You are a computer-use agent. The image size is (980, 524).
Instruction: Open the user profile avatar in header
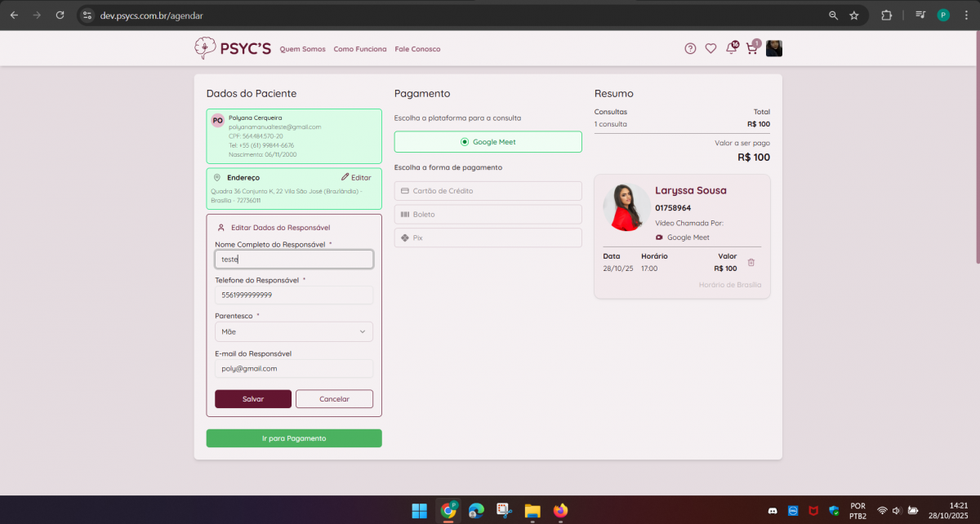[x=774, y=49]
